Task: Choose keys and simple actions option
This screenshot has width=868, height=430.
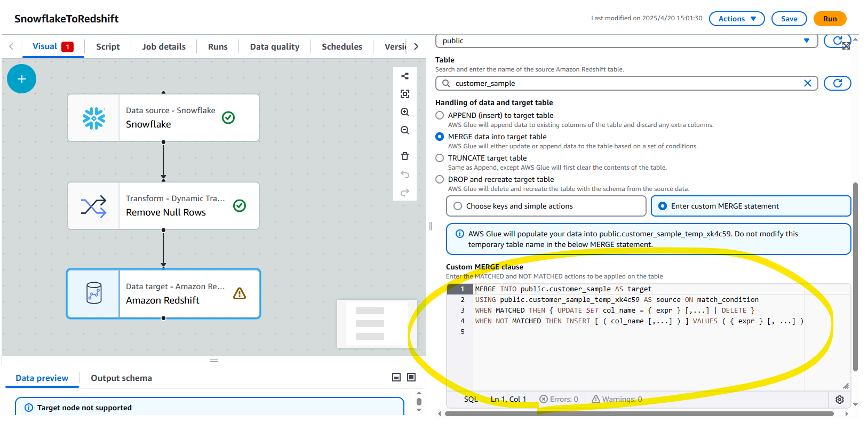Action: click(x=546, y=206)
